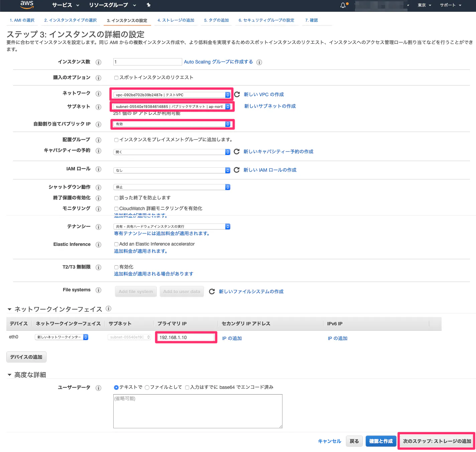The width and height of the screenshot is (476, 452).
Task: Click info icon next to Elastic Inference
Action: (x=98, y=245)
